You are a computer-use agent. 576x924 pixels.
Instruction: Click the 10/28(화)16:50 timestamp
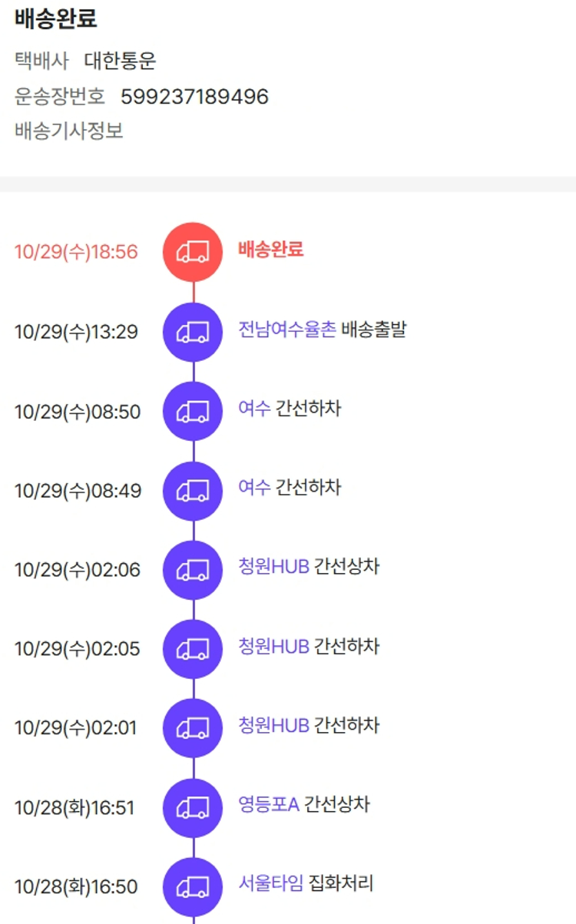tap(76, 886)
